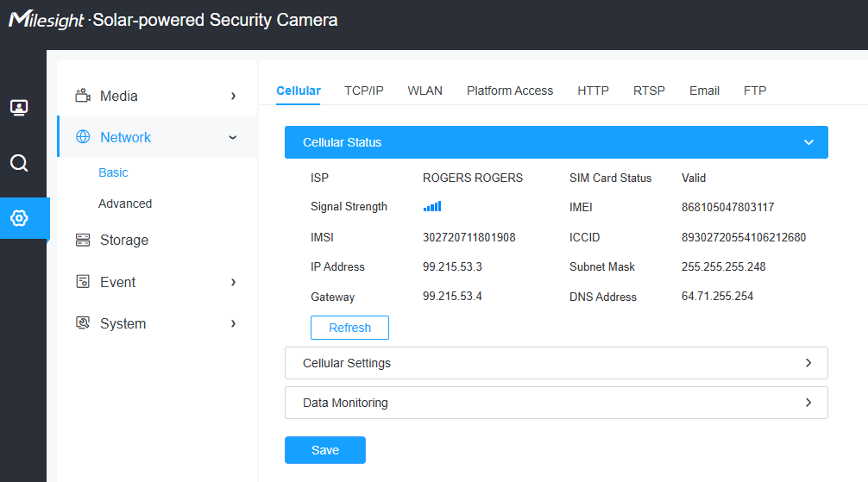Switch to the TCP/IP tab

pos(364,91)
